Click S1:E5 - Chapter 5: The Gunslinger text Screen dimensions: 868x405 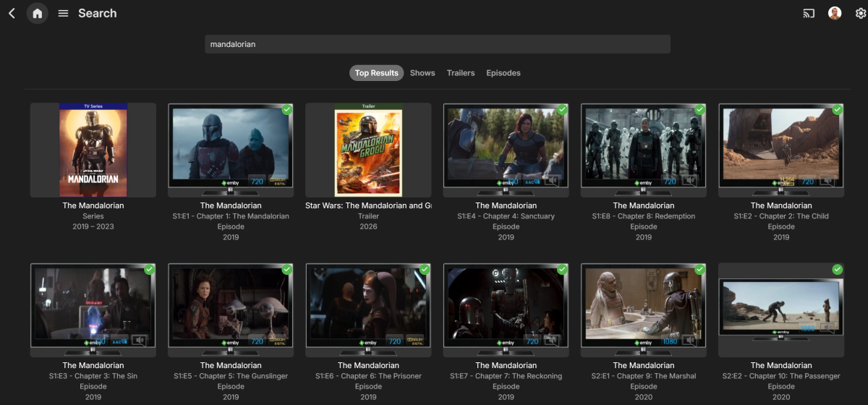[231, 376]
